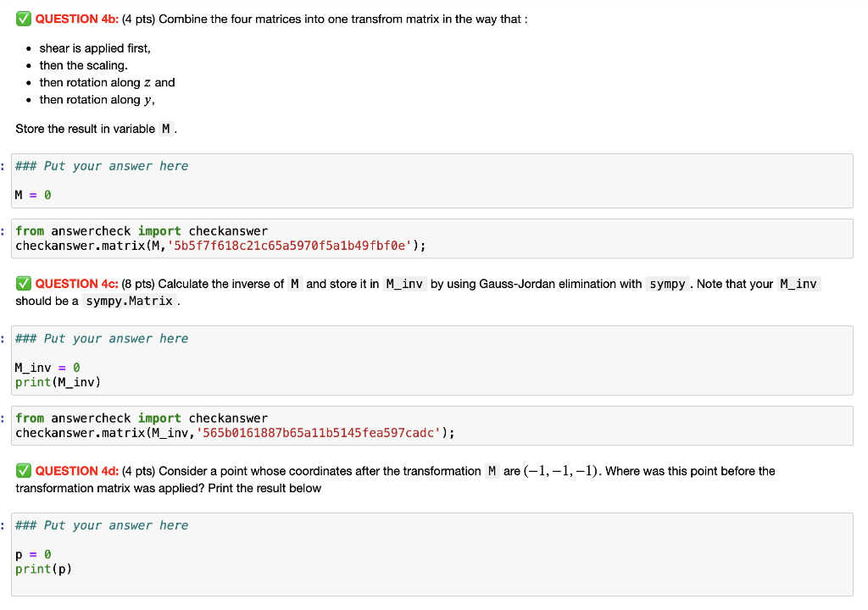
Task: Click the green checkmark beside QUESTION 4d
Action: click(x=23, y=471)
